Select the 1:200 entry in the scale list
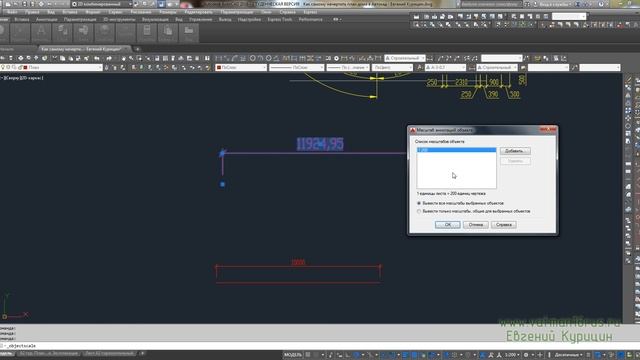This screenshot has width=640, height=360. 456,150
